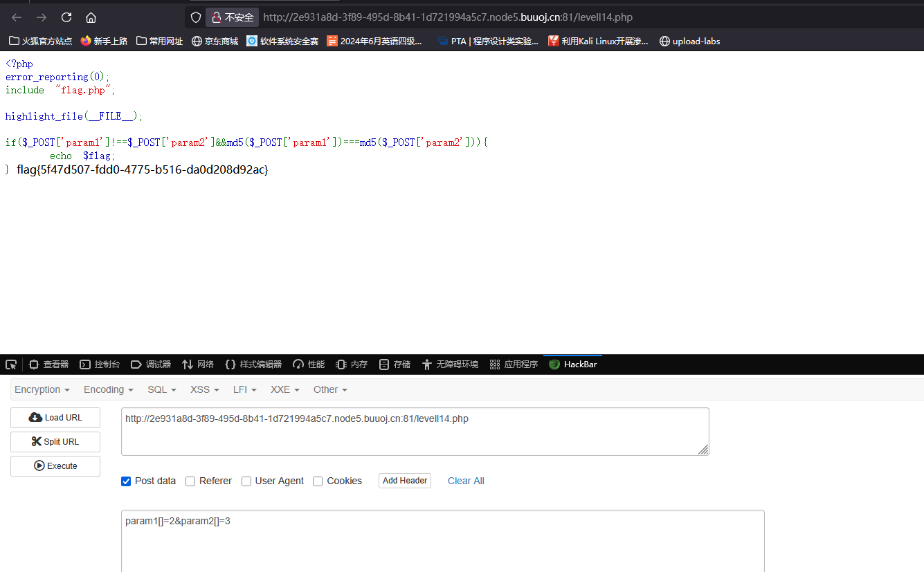Switch to the 内存 memory tab
This screenshot has width=924, height=572.
tap(352, 365)
